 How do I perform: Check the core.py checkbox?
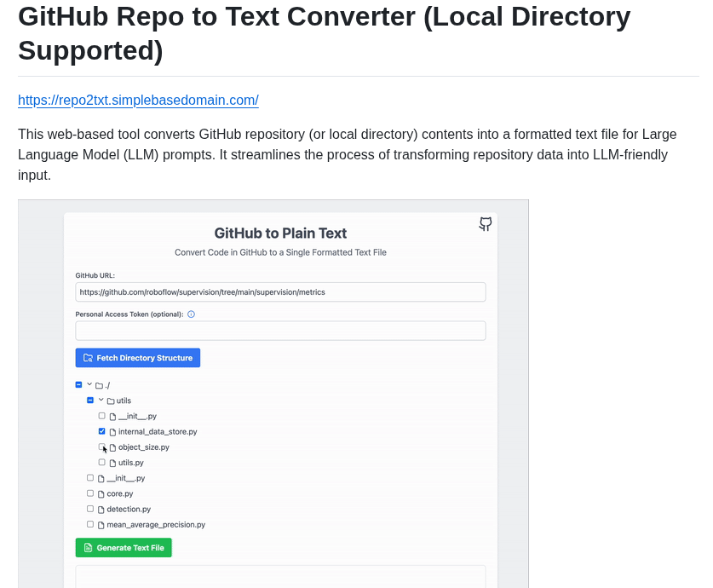[90, 493]
